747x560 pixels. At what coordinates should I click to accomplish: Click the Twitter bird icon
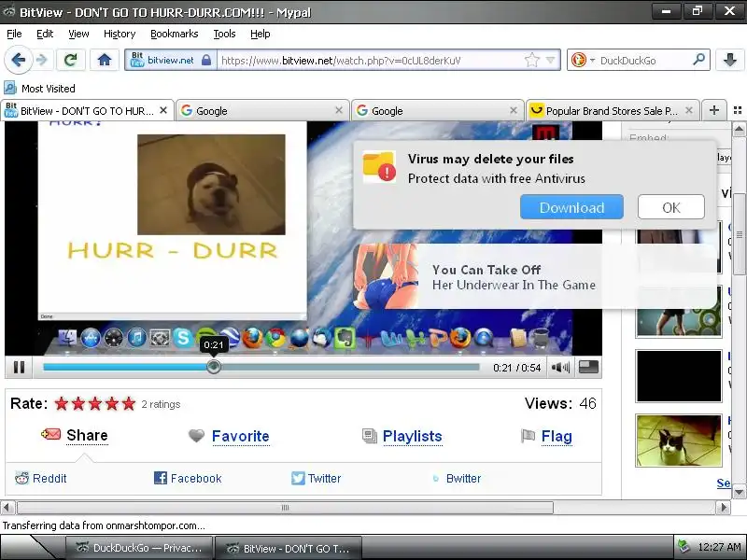[298, 478]
